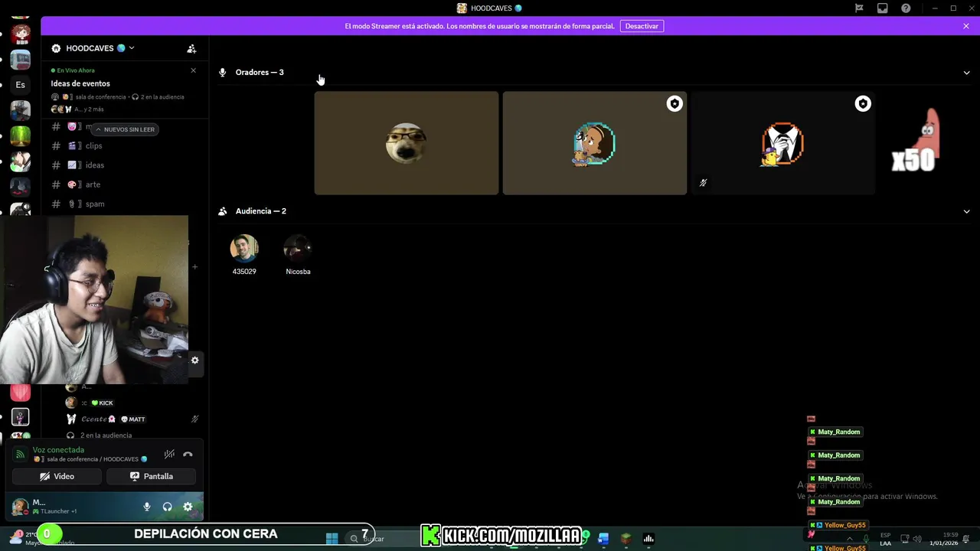The height and width of the screenshot is (551, 980).
Task: Open audience member Nicosba profile
Action: 298,255
